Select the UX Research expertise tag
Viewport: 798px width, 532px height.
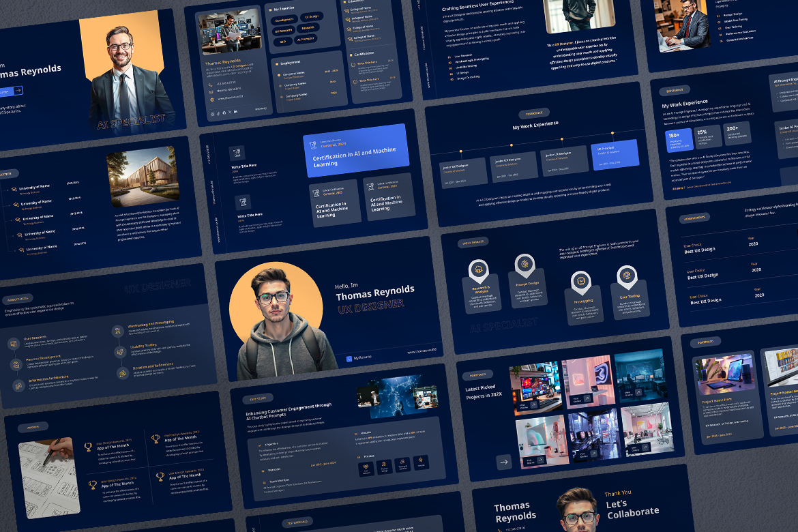coord(284,31)
